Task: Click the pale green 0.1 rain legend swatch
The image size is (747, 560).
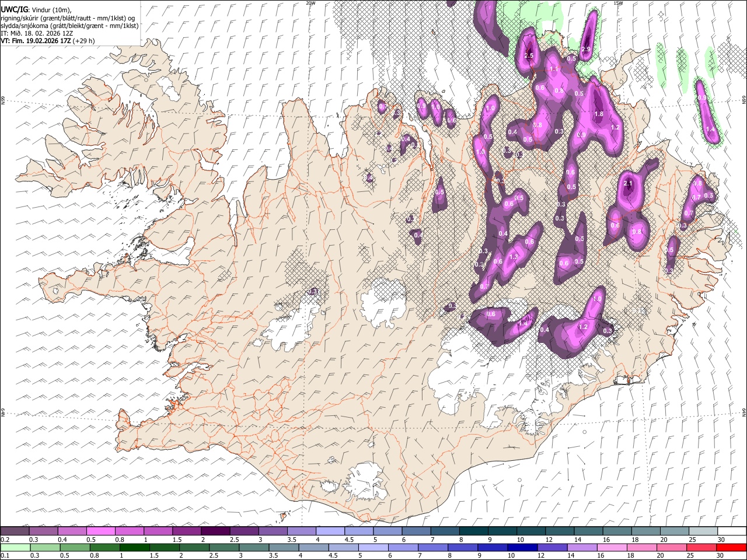Action: (x=15, y=548)
